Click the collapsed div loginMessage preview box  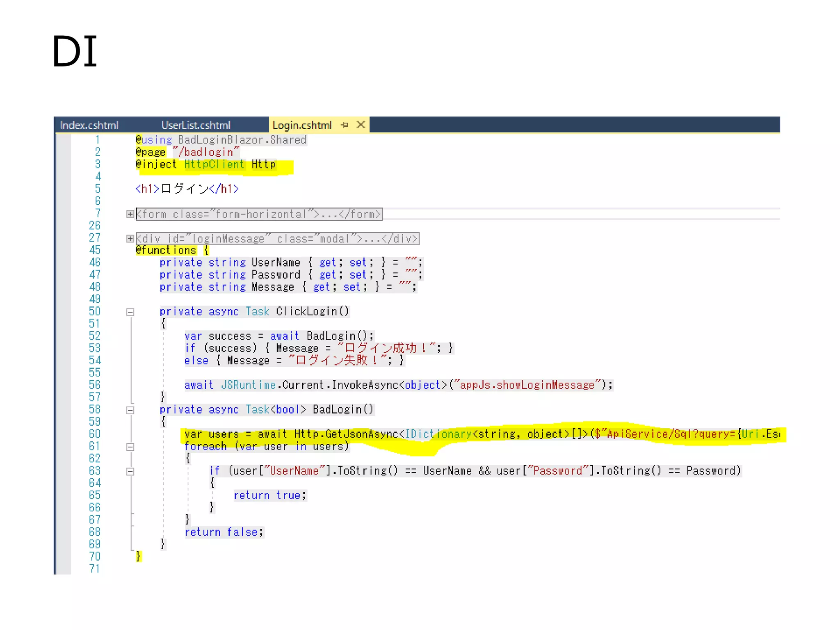tap(277, 239)
